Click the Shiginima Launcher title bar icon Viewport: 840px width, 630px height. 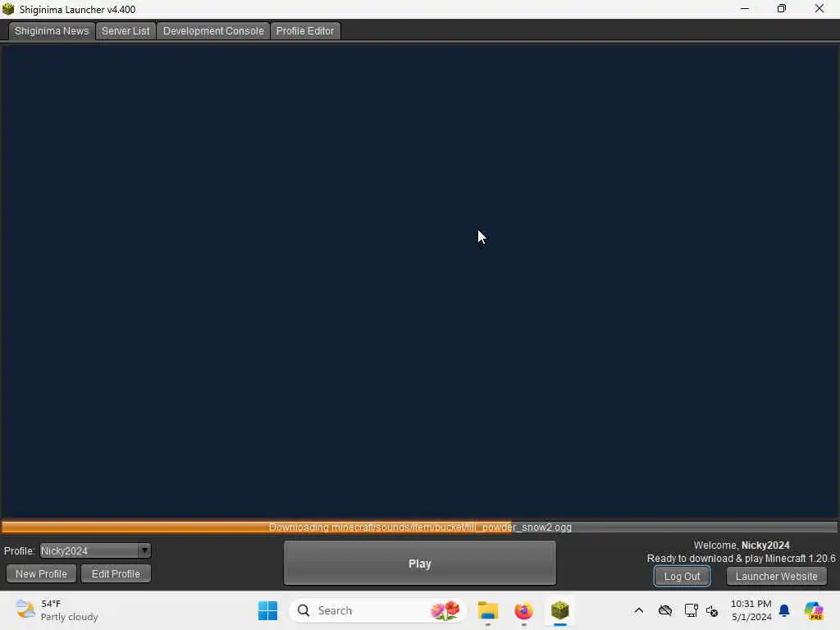pyautogui.click(x=8, y=9)
